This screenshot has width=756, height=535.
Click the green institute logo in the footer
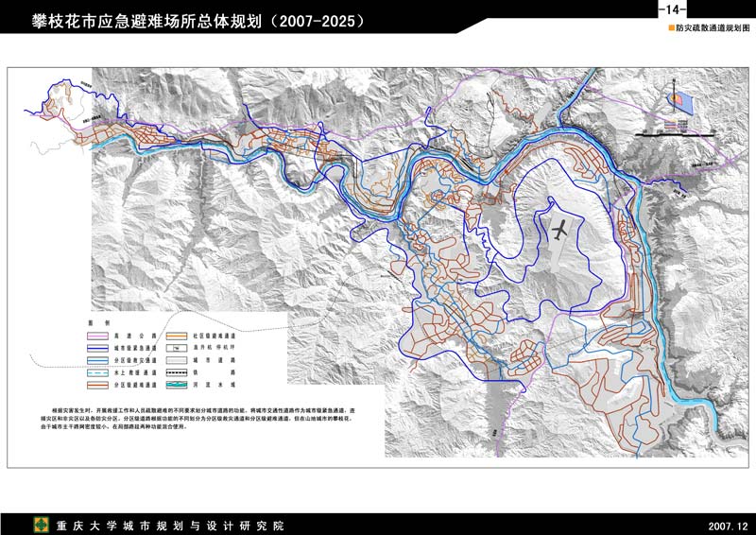coord(42,525)
